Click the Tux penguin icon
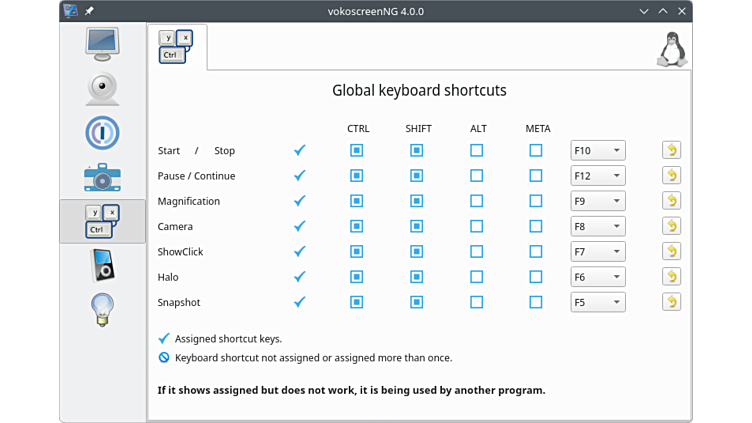The width and height of the screenshot is (752, 423). tap(671, 49)
